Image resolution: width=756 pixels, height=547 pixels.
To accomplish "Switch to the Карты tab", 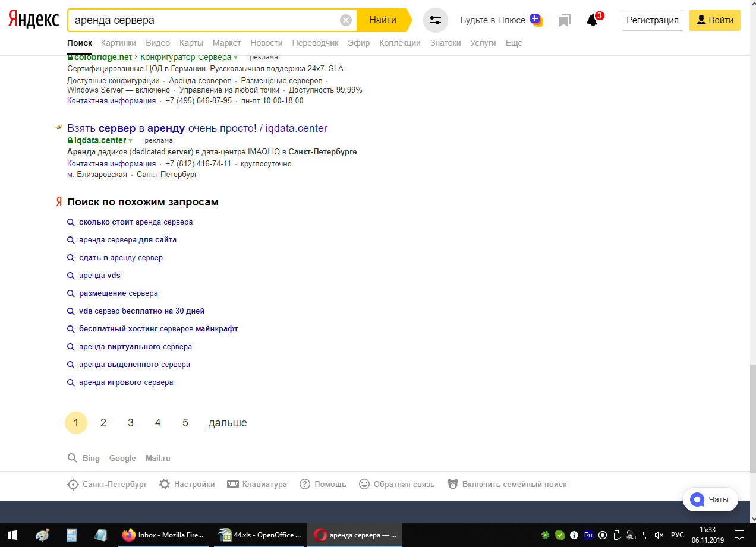I will pos(191,43).
